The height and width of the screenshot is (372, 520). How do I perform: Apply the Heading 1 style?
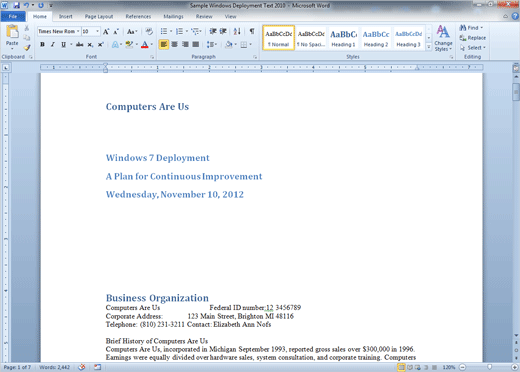[343, 38]
